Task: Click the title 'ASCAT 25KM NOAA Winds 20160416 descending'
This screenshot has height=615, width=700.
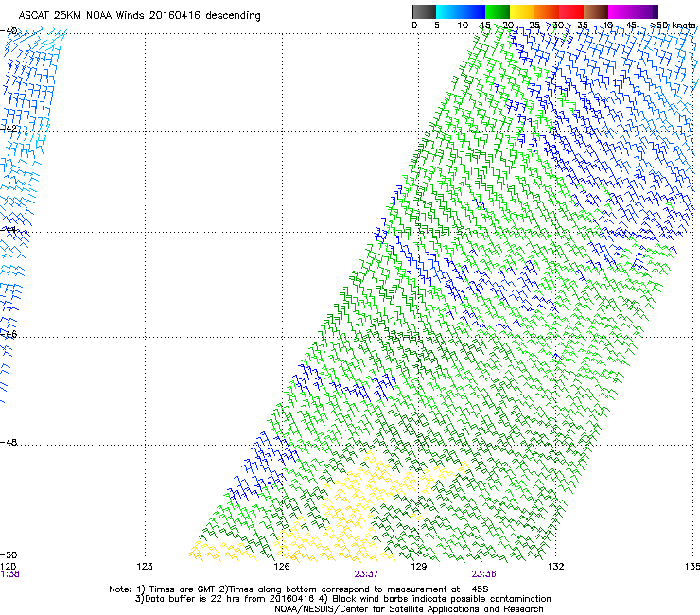Action: coord(139,15)
